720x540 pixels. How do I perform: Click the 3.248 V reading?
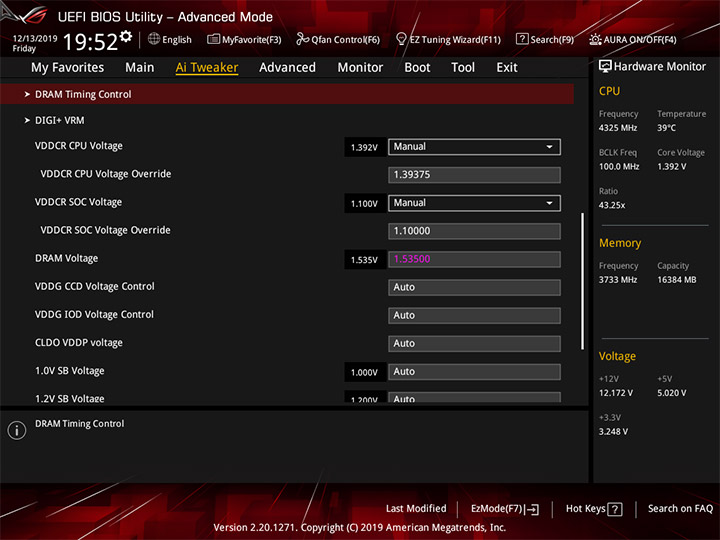click(x=613, y=432)
